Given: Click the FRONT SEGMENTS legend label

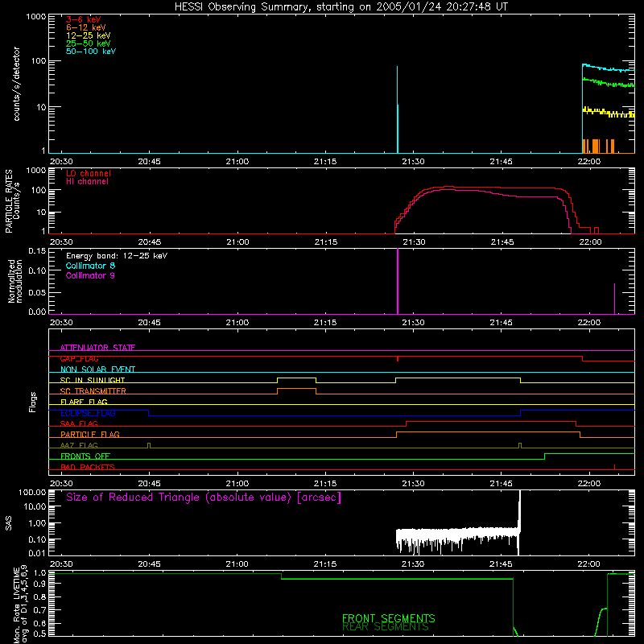Looking at the screenshot, I should tap(389, 618).
